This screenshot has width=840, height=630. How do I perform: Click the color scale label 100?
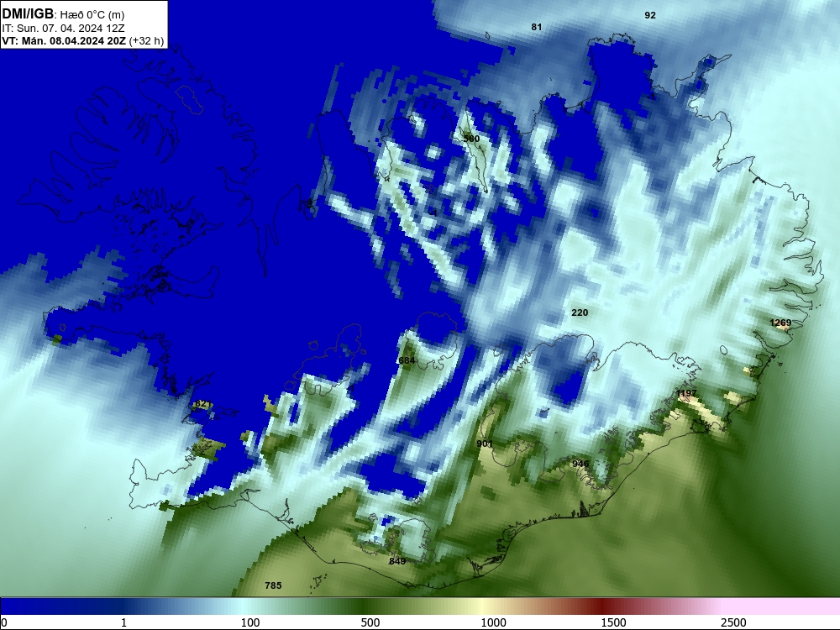tap(250, 622)
